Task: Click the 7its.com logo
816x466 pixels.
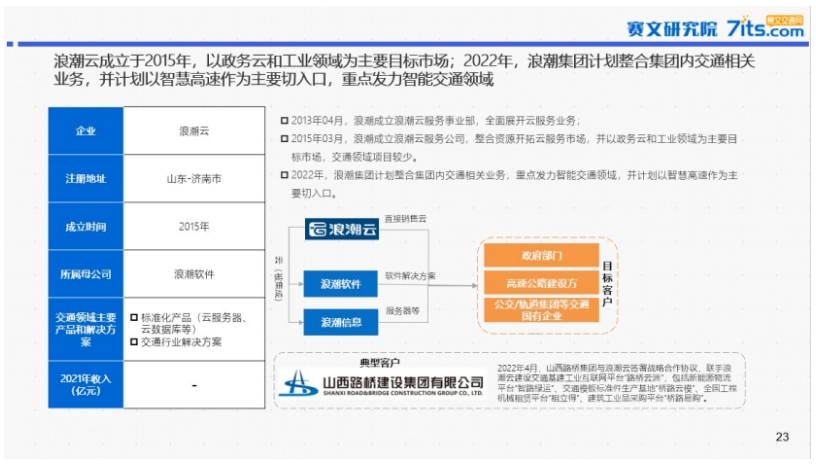Action: pyautogui.click(x=764, y=27)
